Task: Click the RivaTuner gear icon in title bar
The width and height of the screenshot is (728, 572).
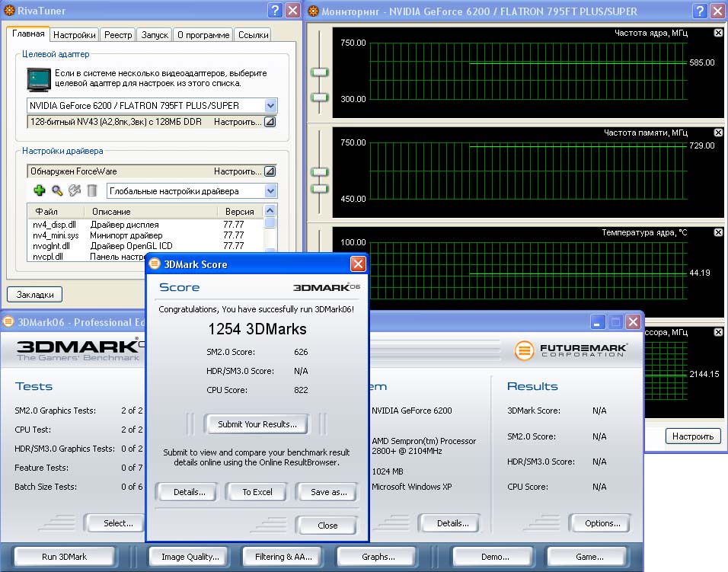Action: point(9,10)
